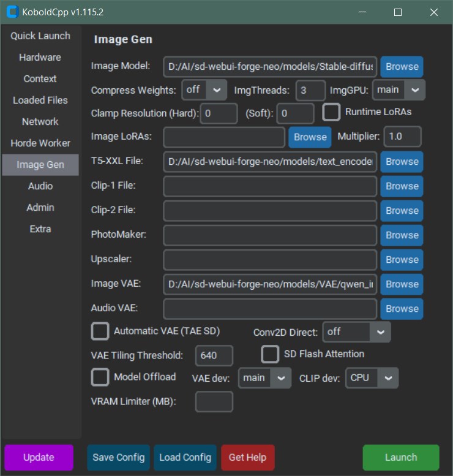Click the Audio VAE input field
453x476 pixels.
pos(270,309)
